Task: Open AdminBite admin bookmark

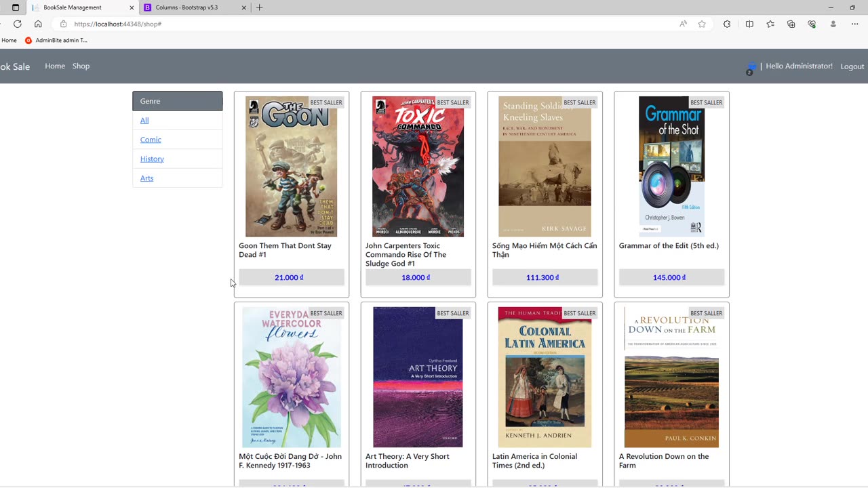Action: (x=56, y=40)
